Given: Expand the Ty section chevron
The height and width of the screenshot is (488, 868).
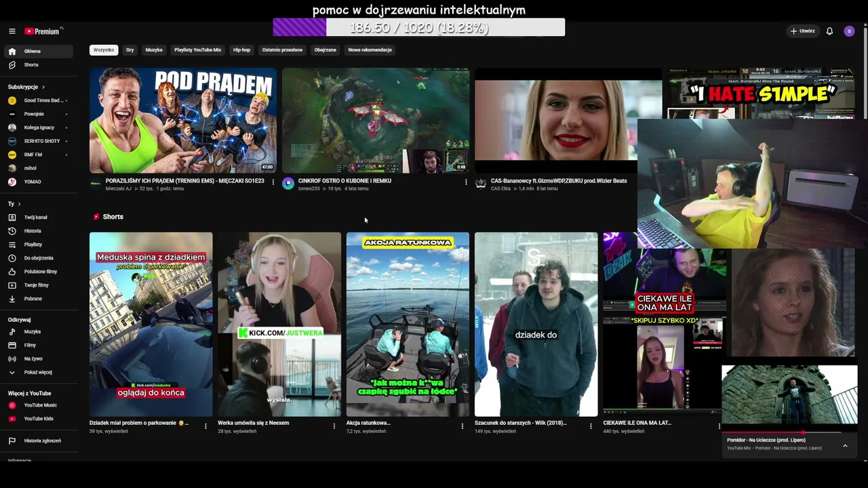Looking at the screenshot, I should (19, 204).
